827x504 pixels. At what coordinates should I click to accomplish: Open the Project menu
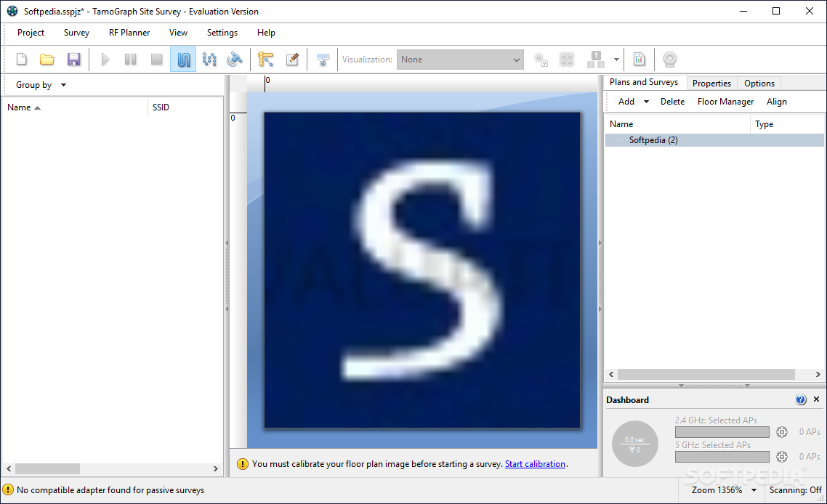(x=31, y=33)
